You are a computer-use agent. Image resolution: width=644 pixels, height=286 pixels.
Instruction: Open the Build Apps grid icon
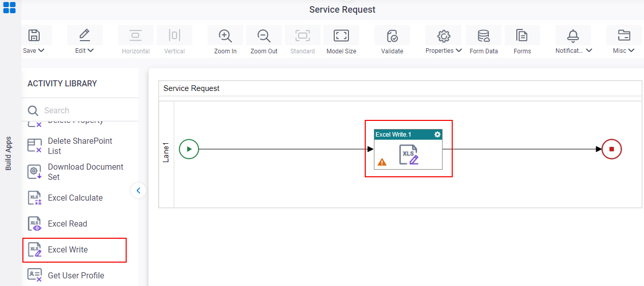[9, 7]
